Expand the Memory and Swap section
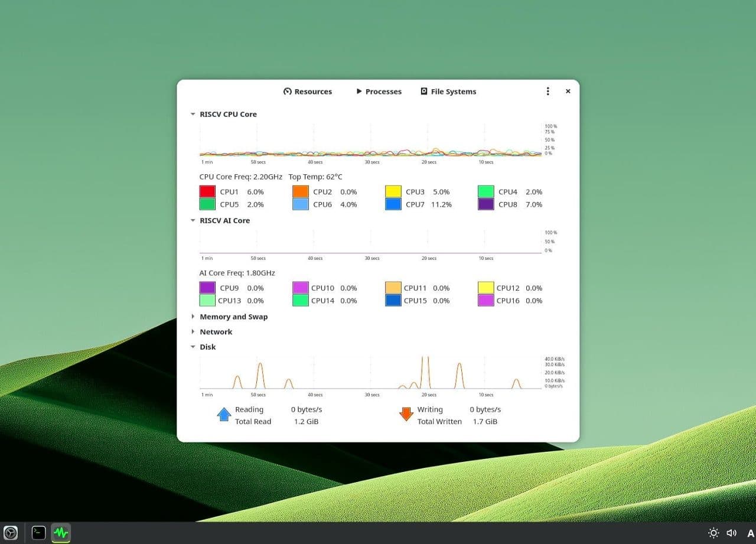 click(193, 317)
